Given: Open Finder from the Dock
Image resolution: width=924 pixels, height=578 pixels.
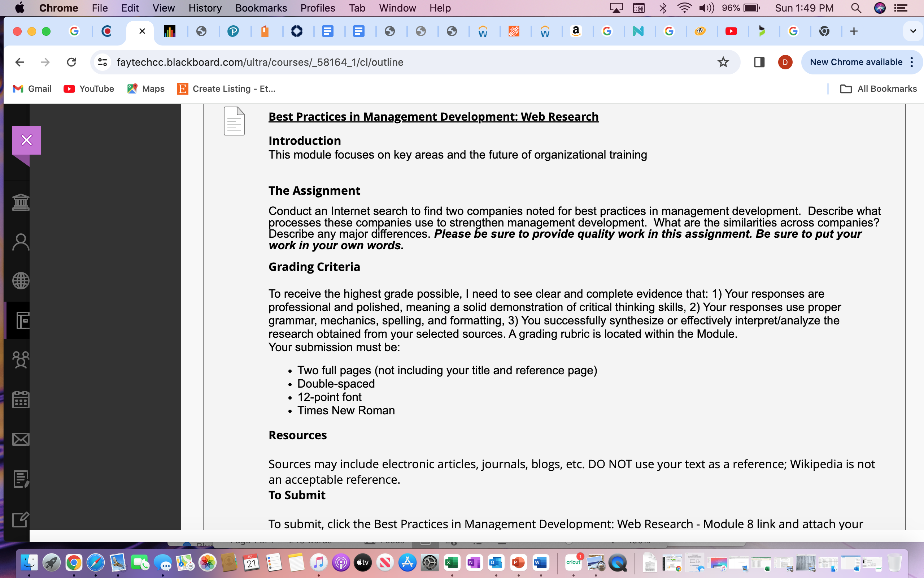Looking at the screenshot, I should (x=29, y=562).
